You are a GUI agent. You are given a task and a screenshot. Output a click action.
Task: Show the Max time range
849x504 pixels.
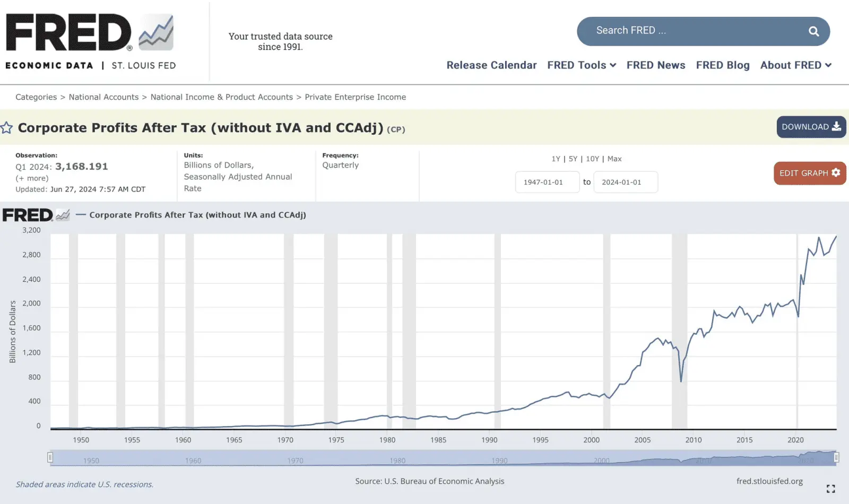point(614,159)
